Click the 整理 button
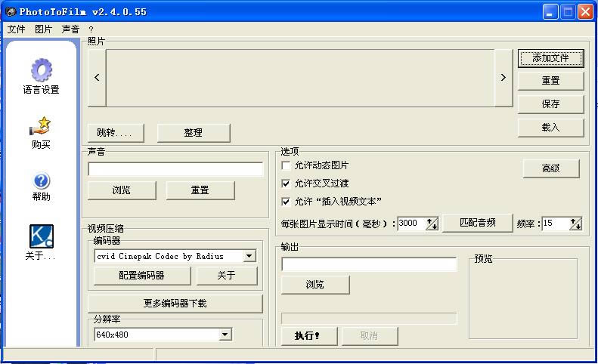The width and height of the screenshot is (598, 364). click(x=194, y=133)
